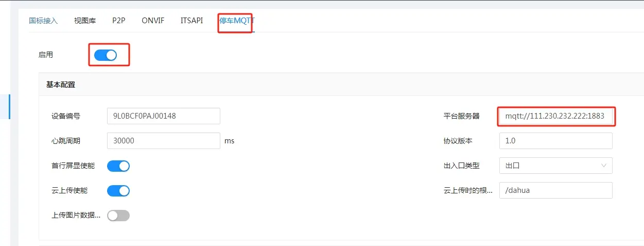Click the 设备编号 input field
The image size is (644, 246).
click(x=163, y=116)
